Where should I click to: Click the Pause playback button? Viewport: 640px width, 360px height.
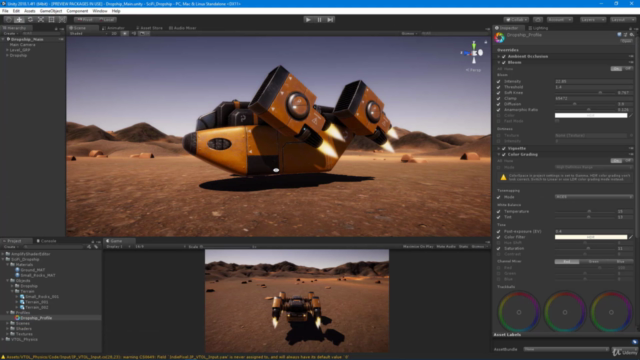coord(319,20)
